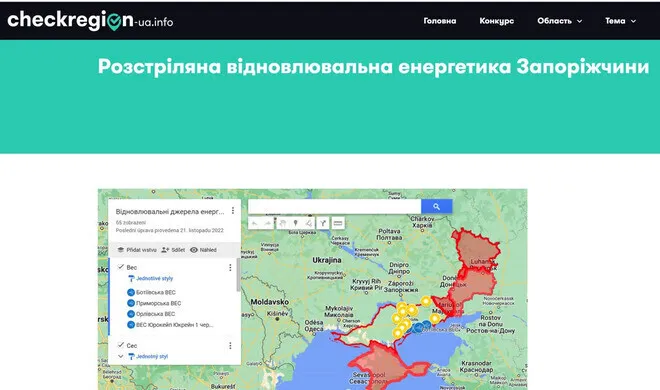Expand the Сес layer chevron

click(x=121, y=356)
